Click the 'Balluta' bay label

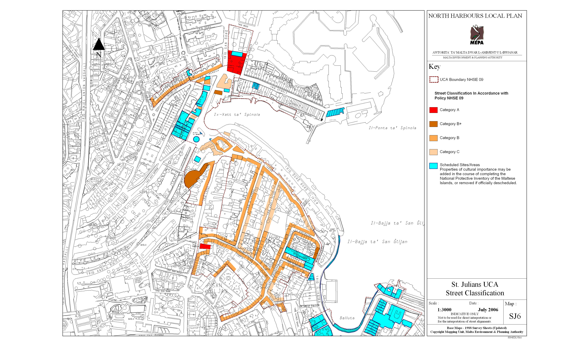click(x=347, y=318)
